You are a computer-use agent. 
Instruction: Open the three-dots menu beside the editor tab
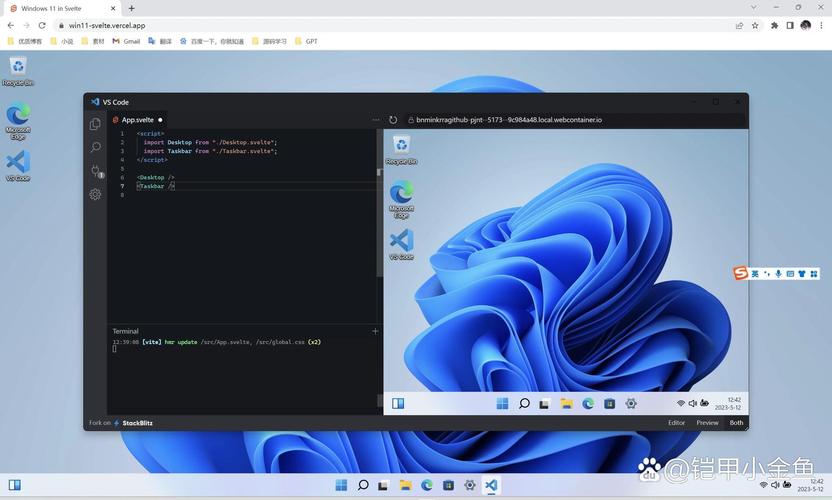[376, 120]
